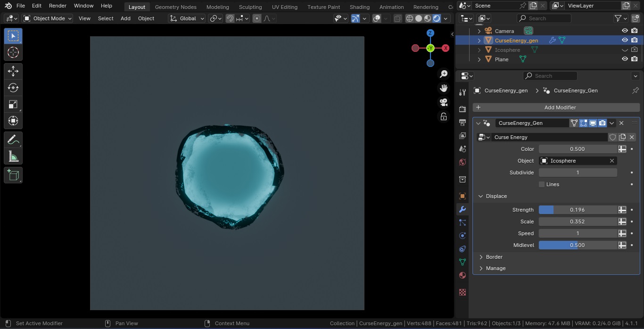Viewport: 644px width, 329px height.
Task: Select the Rotate tool
Action: [13, 88]
